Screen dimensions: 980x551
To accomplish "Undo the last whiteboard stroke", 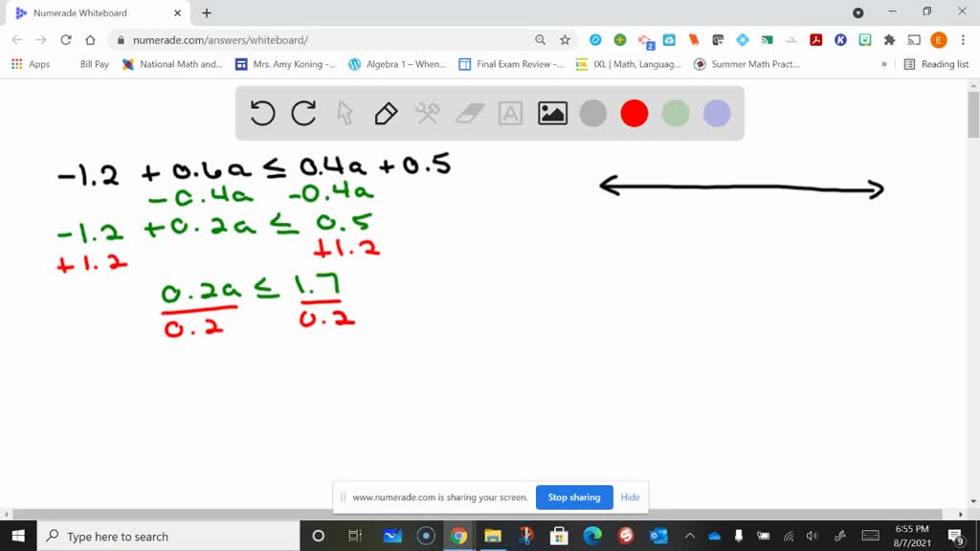I will click(262, 113).
